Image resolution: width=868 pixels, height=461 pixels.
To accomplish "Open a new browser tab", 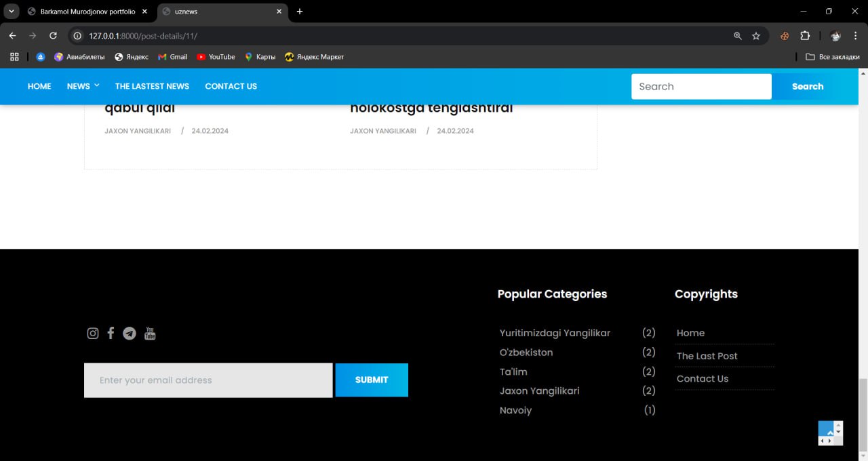I will [300, 12].
